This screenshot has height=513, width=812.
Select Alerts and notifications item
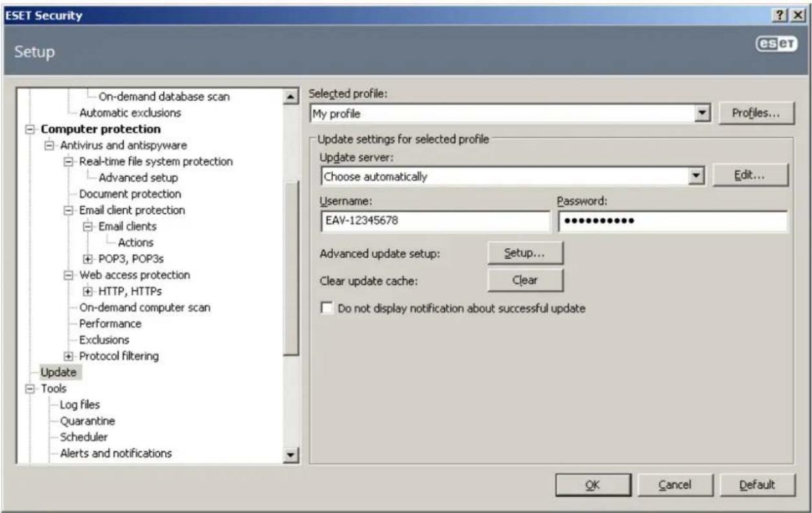(x=116, y=453)
